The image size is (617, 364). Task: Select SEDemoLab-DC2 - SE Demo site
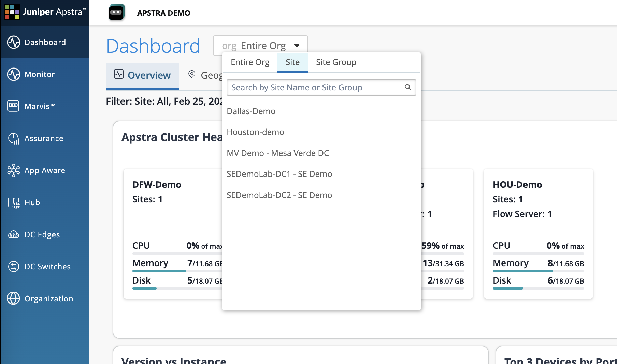[x=279, y=195]
